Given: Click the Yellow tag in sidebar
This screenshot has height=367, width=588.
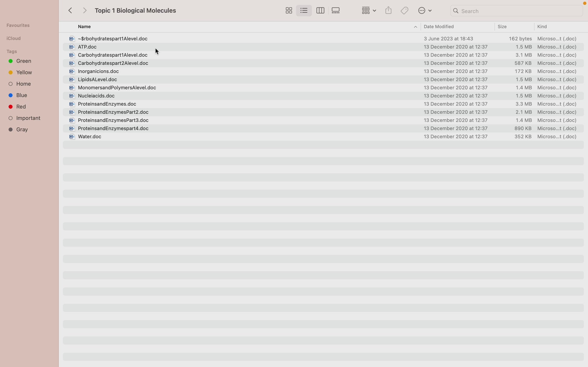Looking at the screenshot, I should coord(24,72).
